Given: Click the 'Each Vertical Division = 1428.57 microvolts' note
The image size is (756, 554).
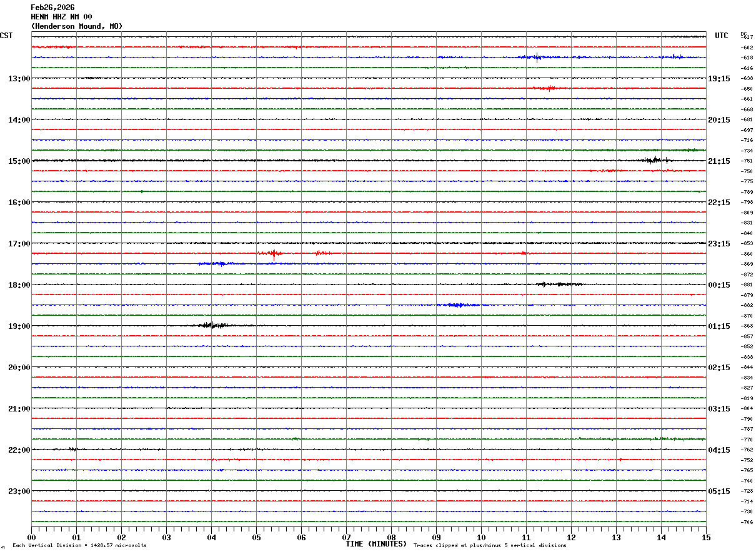Looking at the screenshot, I should click(79, 546).
